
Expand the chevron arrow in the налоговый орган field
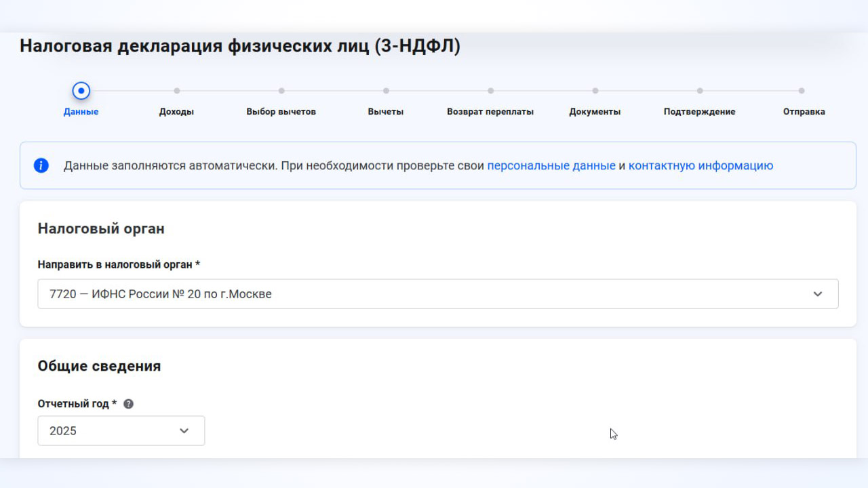(817, 294)
